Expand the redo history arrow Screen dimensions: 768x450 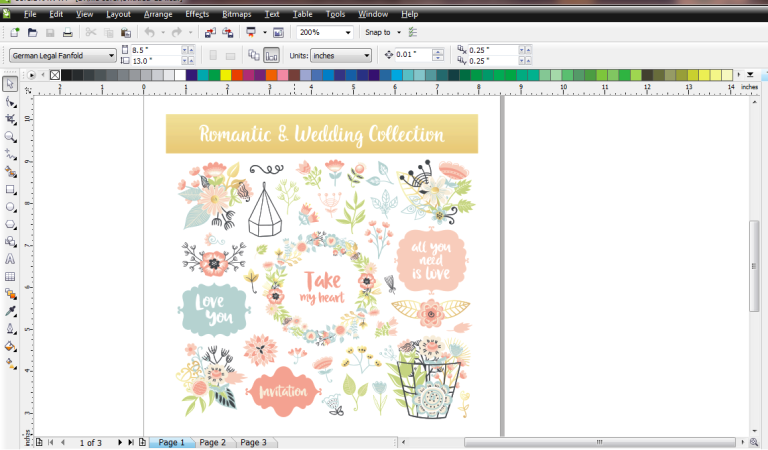(x=191, y=32)
